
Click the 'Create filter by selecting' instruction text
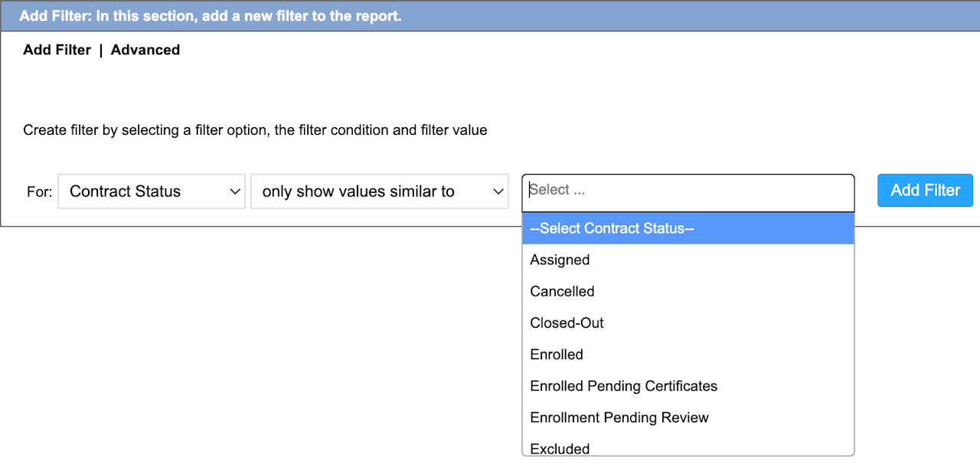(255, 130)
